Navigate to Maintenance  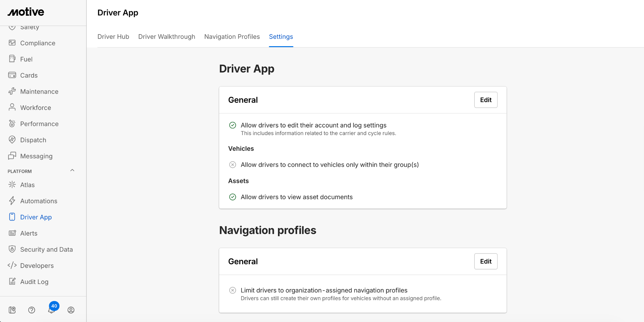(39, 91)
